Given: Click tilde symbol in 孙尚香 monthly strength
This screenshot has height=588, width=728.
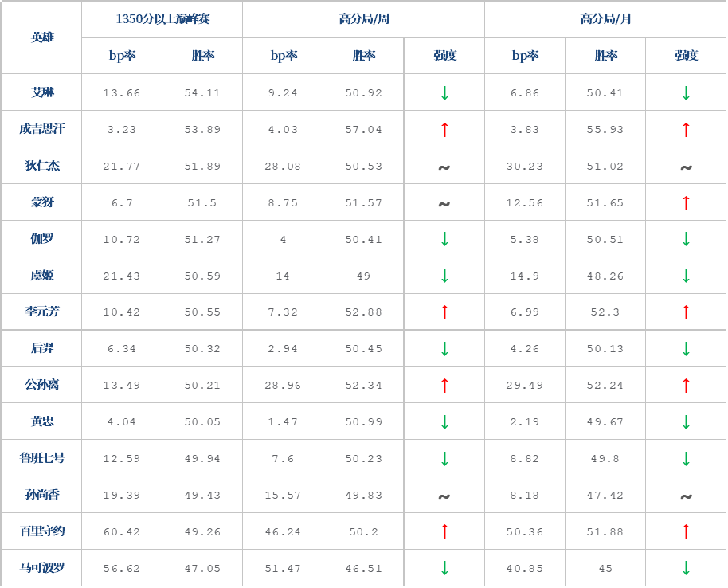Looking at the screenshot, I should [x=686, y=496].
